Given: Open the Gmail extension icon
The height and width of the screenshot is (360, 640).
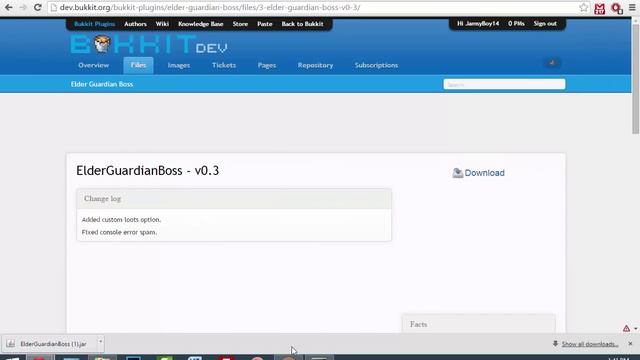Looking at the screenshot, I should point(600,8).
